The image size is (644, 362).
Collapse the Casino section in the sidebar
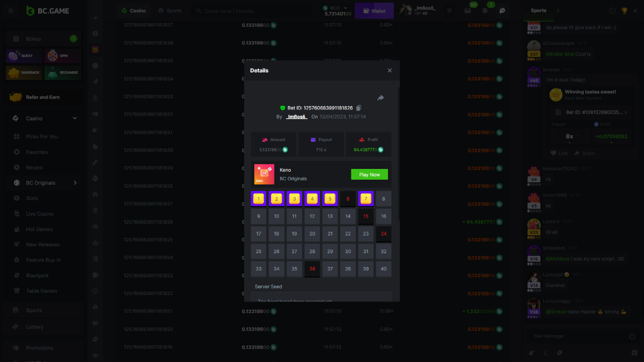[75, 119]
